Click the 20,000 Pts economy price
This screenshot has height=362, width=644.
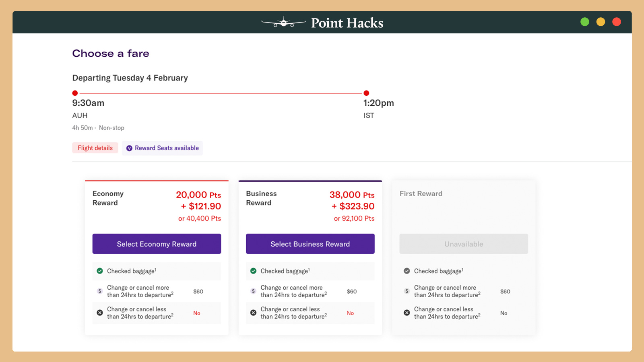click(198, 195)
